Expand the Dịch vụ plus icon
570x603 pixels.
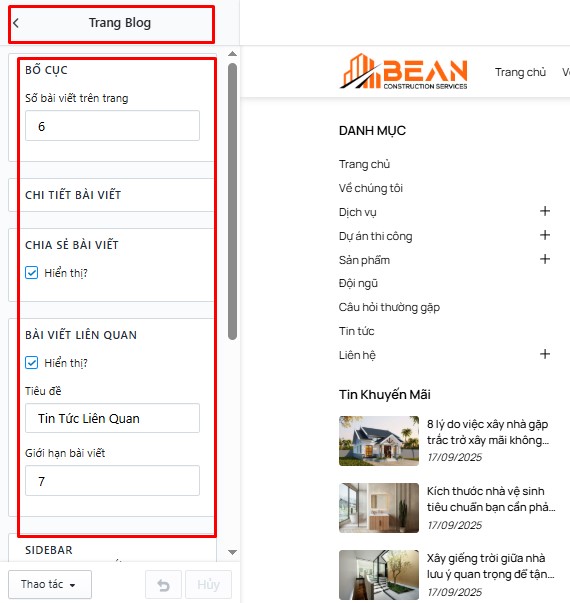pyautogui.click(x=545, y=211)
